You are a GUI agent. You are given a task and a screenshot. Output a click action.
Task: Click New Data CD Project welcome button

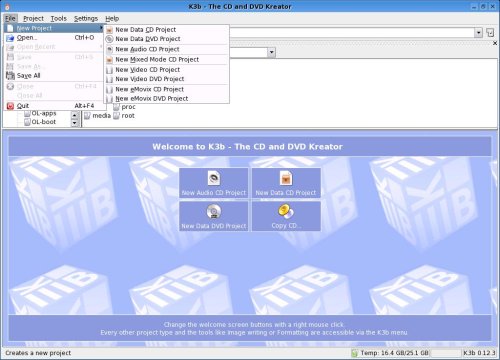click(x=286, y=183)
